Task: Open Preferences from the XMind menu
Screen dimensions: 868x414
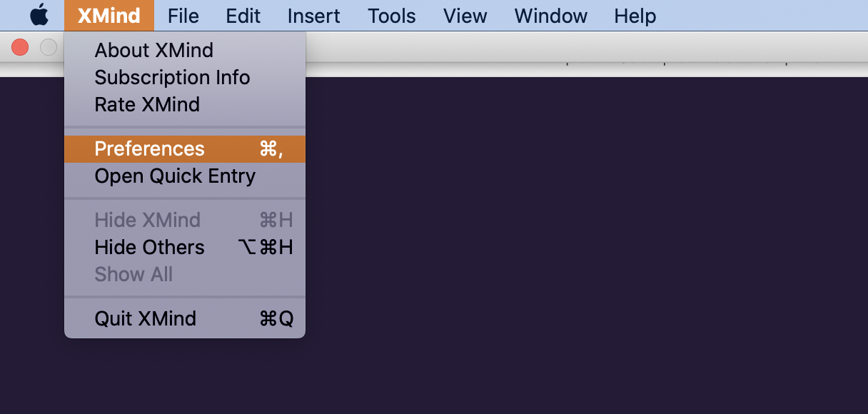Action: coord(185,148)
